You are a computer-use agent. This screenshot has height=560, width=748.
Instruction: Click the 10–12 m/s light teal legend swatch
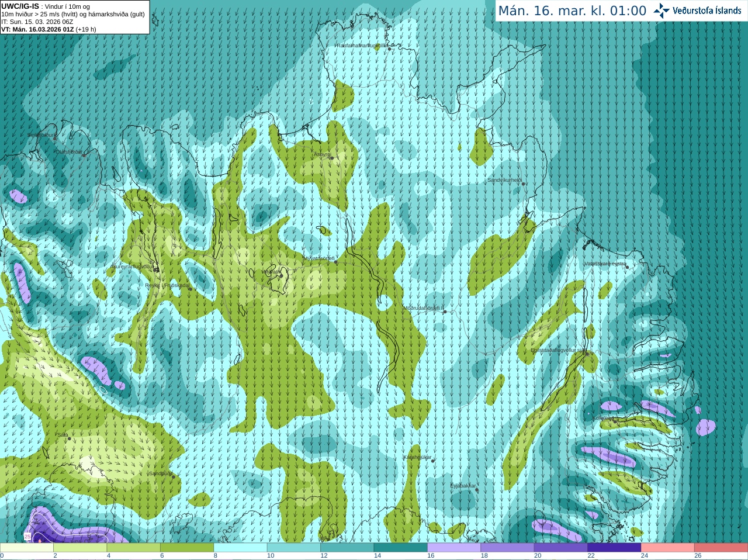pyautogui.click(x=294, y=547)
